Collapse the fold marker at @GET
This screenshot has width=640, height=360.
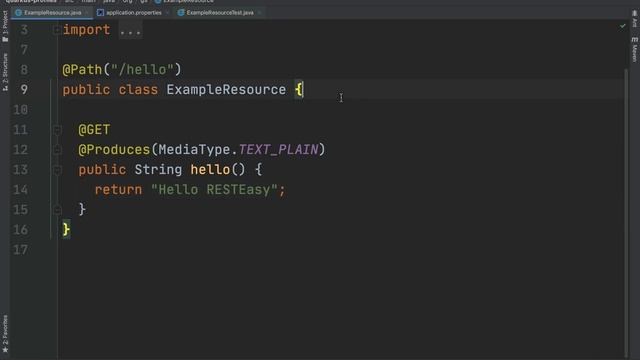point(57,130)
